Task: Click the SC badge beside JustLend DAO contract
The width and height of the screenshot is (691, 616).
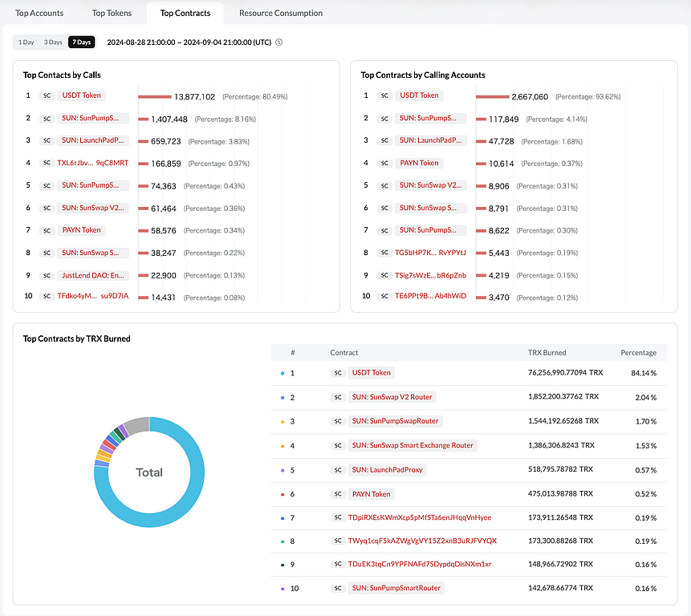Action: click(47, 275)
